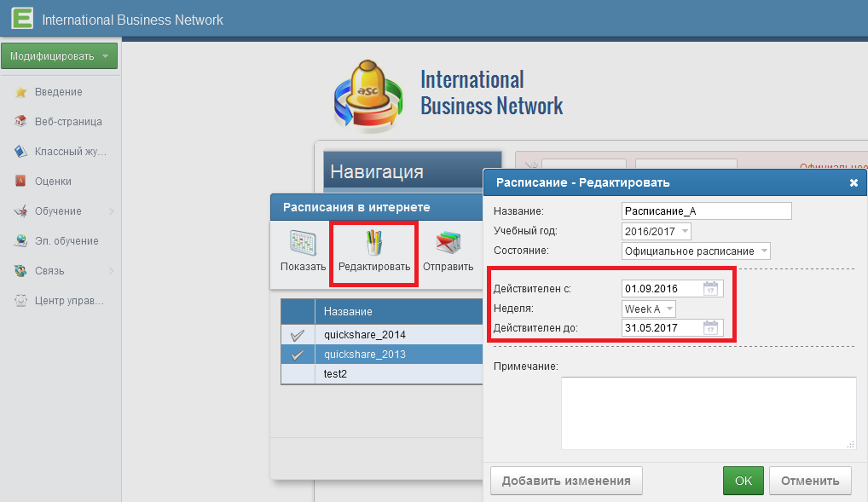Open calendar picker for Действителен с

tap(710, 288)
